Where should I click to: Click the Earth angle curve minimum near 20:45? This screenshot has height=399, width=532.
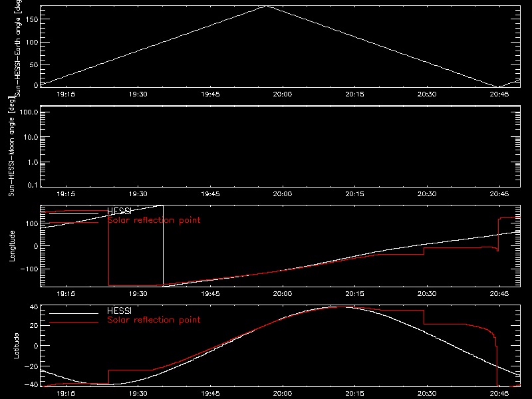(497, 86)
